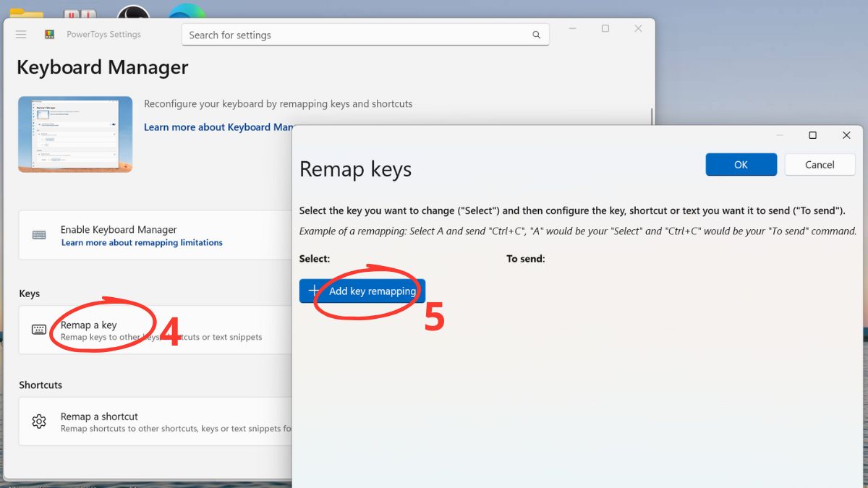The height and width of the screenshot is (488, 868).
Task: Click the Keyboard Manager preview thumbnail
Action: point(75,134)
